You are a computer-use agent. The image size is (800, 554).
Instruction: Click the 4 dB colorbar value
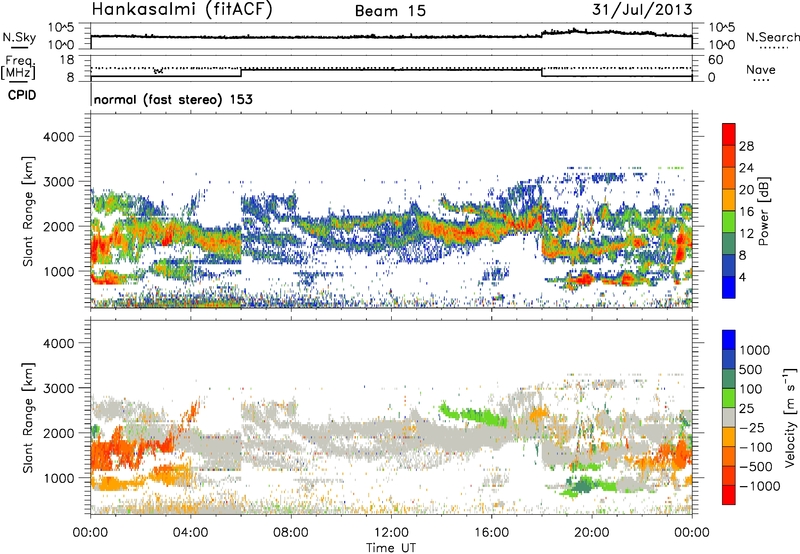743,278
